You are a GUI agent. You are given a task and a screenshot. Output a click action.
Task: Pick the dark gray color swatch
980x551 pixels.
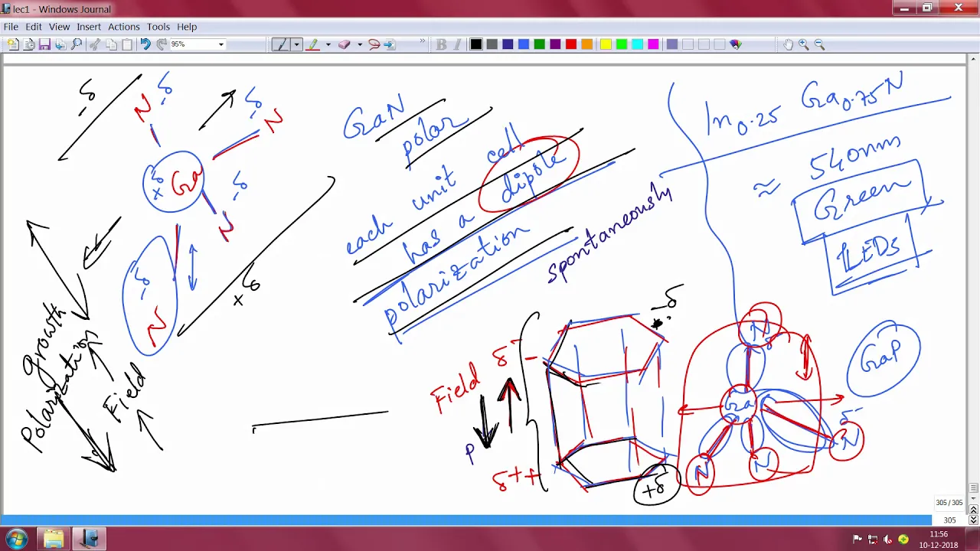(492, 44)
